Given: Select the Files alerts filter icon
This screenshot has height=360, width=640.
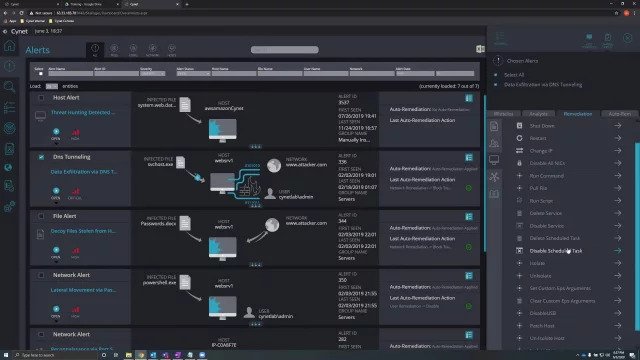Looking at the screenshot, I should [x=114, y=50].
